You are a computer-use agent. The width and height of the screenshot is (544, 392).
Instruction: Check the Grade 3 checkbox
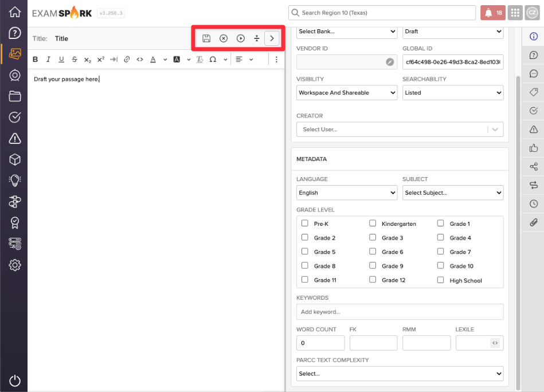coord(373,237)
